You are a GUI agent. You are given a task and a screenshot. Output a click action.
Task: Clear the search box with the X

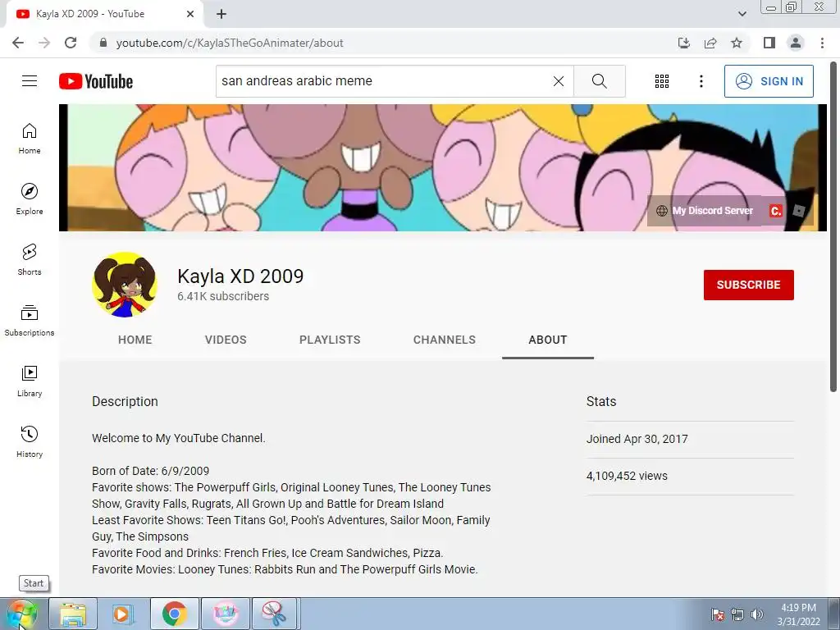coord(558,81)
